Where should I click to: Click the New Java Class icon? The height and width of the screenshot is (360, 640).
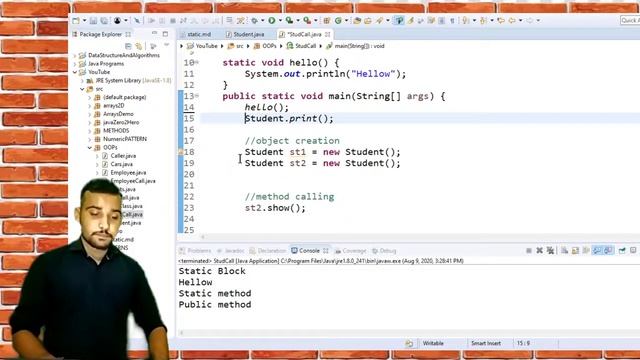(338, 20)
